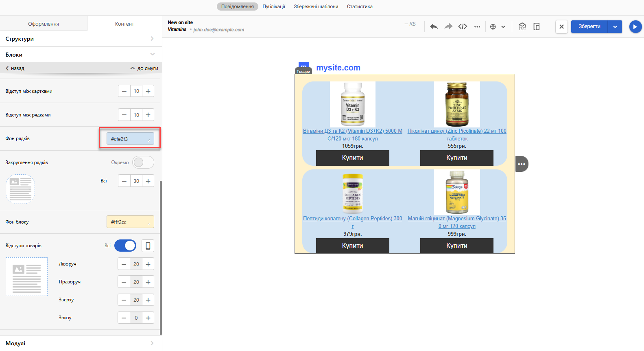The height and width of the screenshot is (351, 644).
Task: Click the Magnesium Glycinate product title link
Action: click(x=457, y=222)
